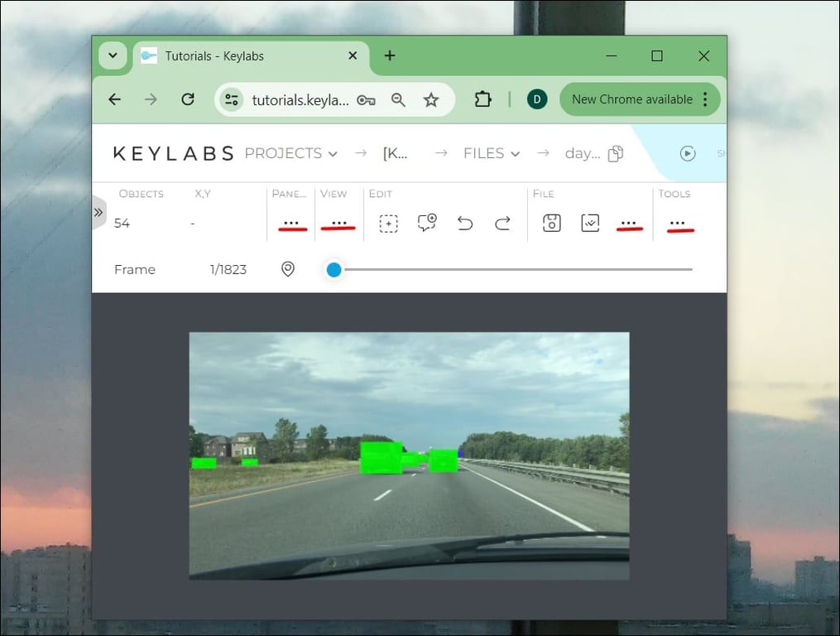Open the FILES dropdown
840x636 pixels.
click(492, 153)
